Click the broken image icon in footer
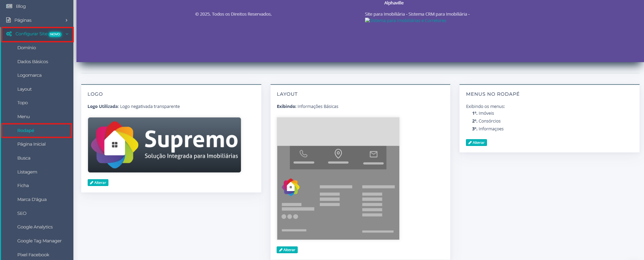 point(367,20)
